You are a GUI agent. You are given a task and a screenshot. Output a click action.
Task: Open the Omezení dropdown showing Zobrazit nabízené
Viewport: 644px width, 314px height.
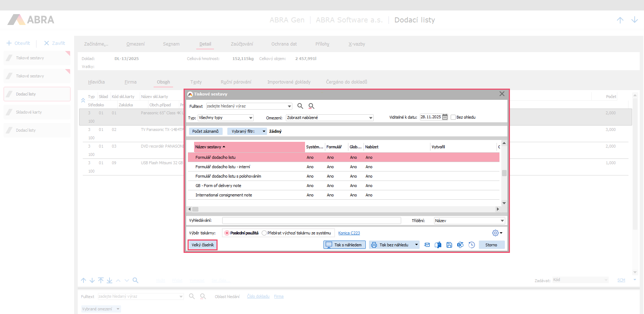[371, 118]
